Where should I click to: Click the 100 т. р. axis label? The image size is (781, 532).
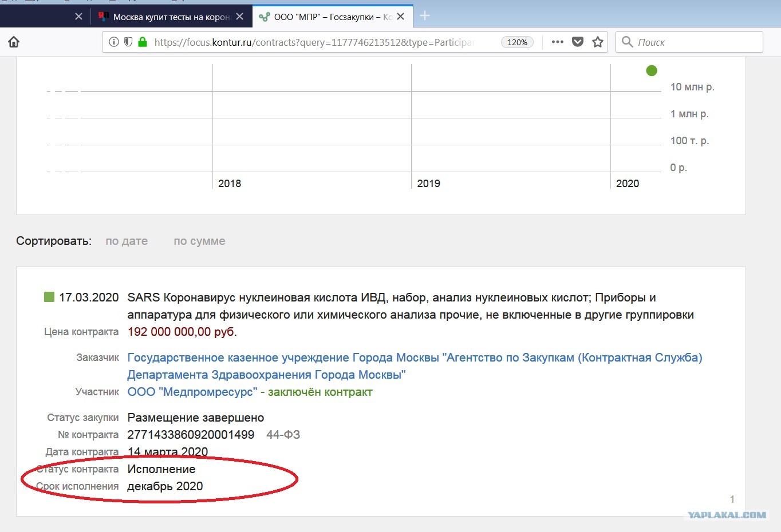click(689, 141)
